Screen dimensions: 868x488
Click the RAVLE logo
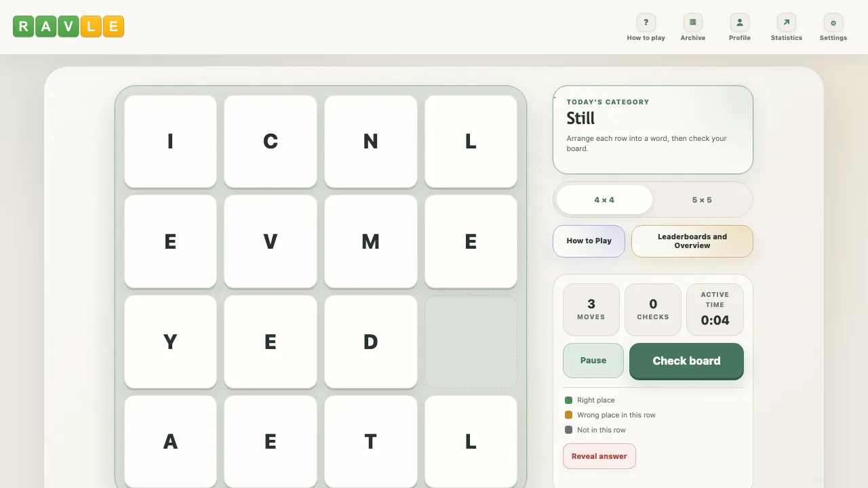pyautogui.click(x=68, y=26)
